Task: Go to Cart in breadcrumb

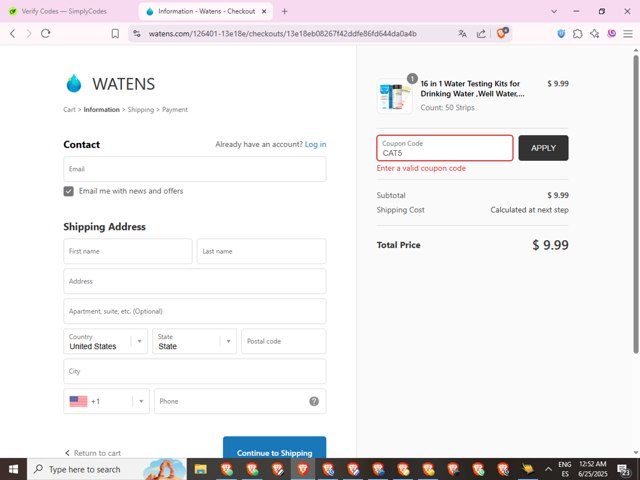Action: (x=69, y=109)
